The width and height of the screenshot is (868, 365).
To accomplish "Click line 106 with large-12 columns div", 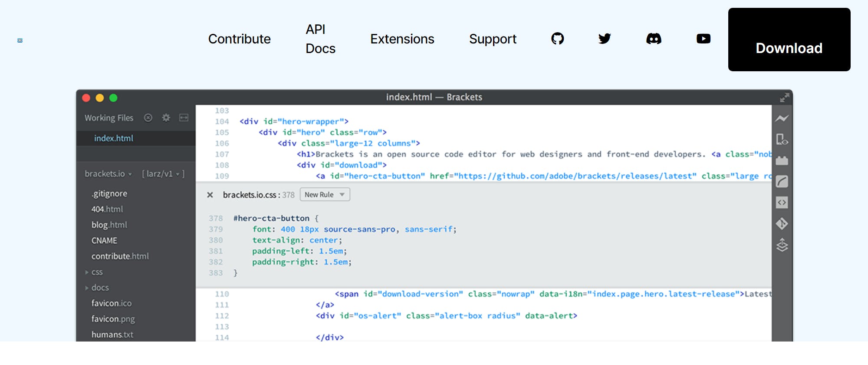I will pos(349,143).
